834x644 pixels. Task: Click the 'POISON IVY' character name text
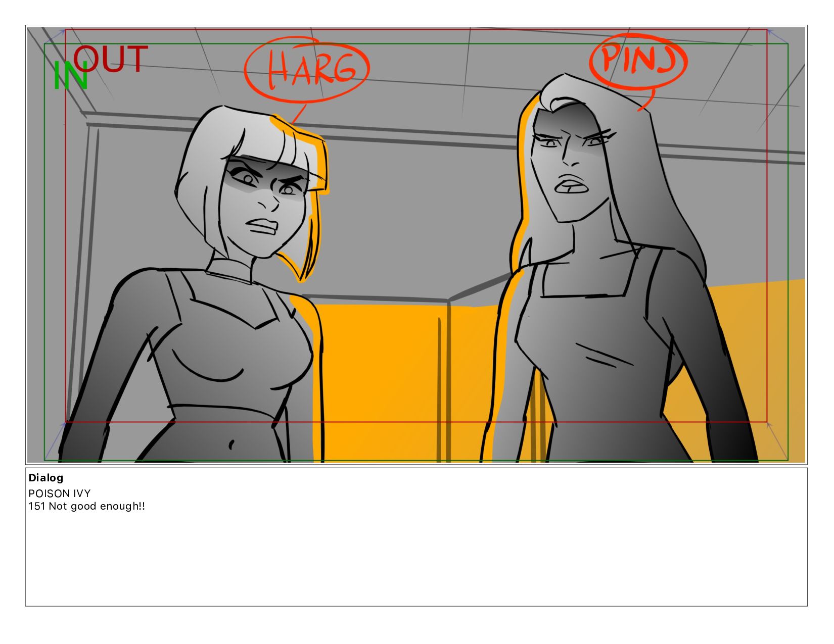[x=60, y=493]
